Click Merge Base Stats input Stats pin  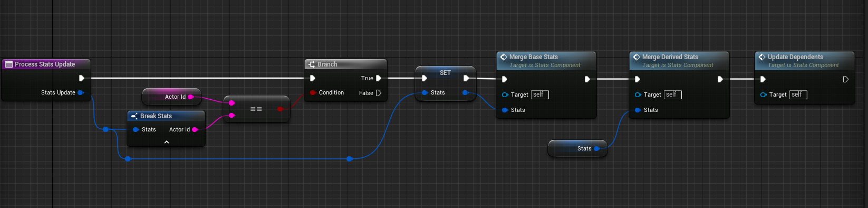[x=505, y=110]
